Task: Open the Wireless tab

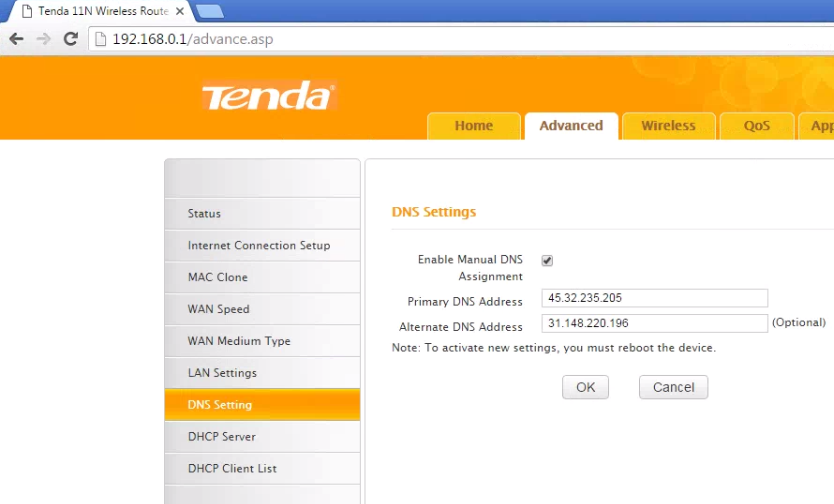Action: coord(669,126)
